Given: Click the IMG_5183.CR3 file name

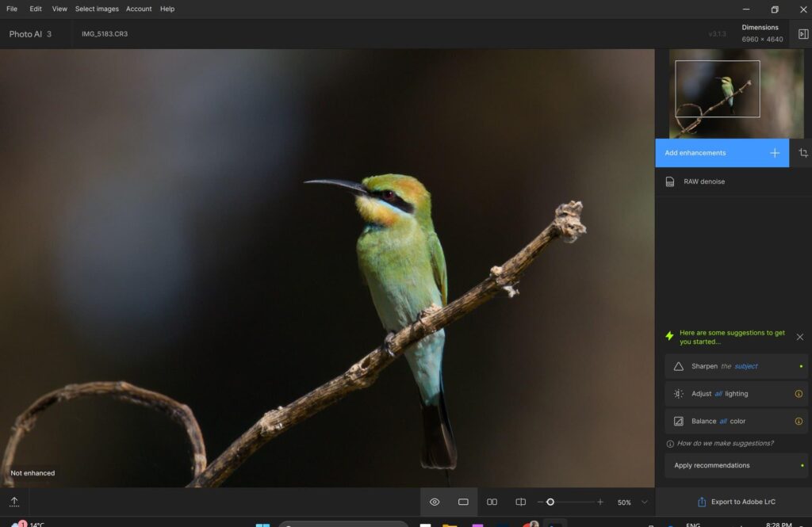Looking at the screenshot, I should coord(105,34).
